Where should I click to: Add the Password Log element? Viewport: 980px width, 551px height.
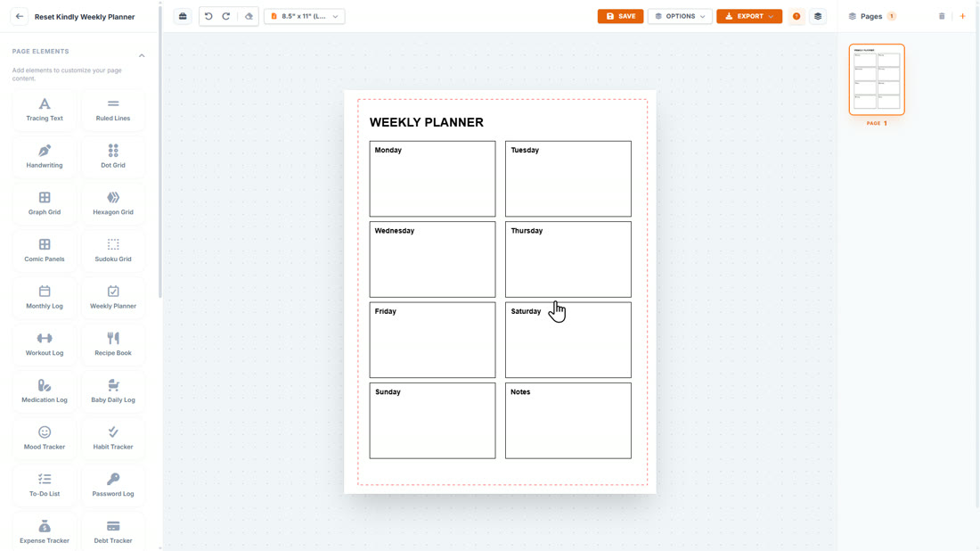113,485
